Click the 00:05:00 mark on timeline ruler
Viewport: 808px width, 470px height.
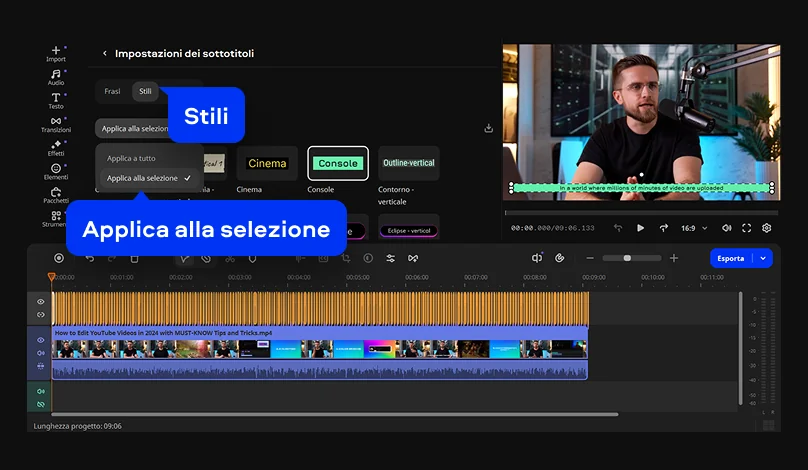click(358, 277)
